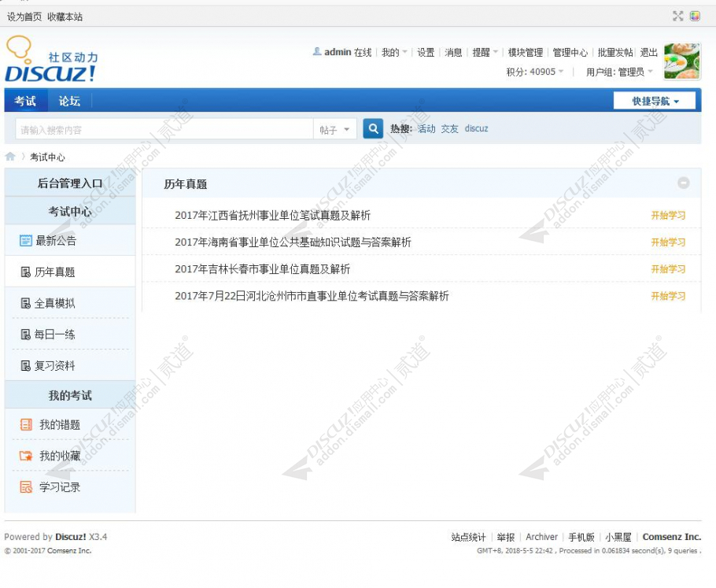Open 2017年海南省事业单位公共基础知识试题与答案解析

[x=293, y=242]
